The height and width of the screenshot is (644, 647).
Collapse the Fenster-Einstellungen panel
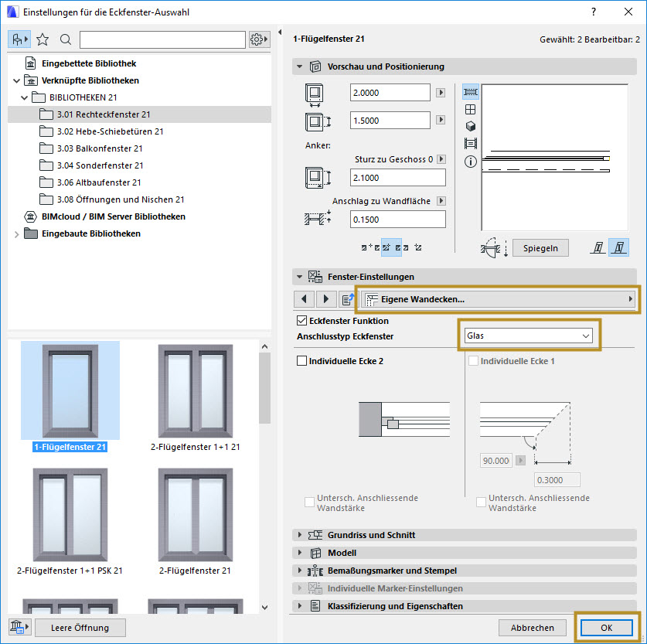300,277
